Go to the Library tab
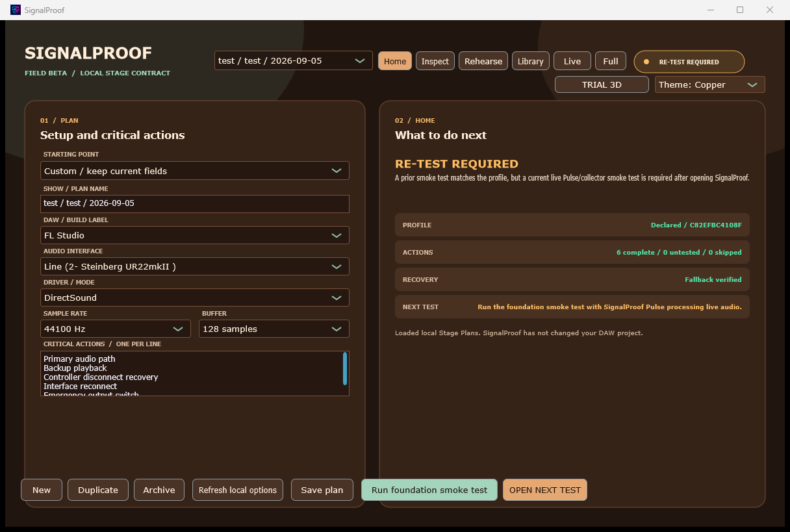The height and width of the screenshot is (532, 790). point(531,61)
